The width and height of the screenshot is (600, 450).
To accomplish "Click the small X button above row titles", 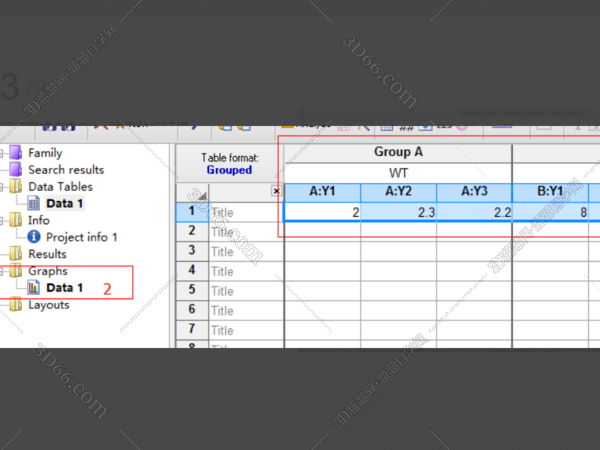I will (x=276, y=192).
